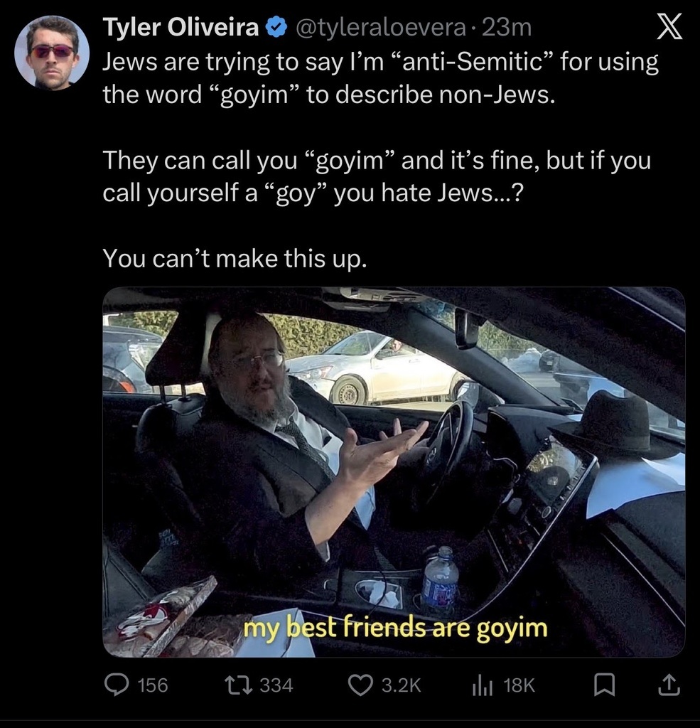
Task: Click the tweet's first paragraph about 'anti-Semitic'
Action: click(380, 78)
